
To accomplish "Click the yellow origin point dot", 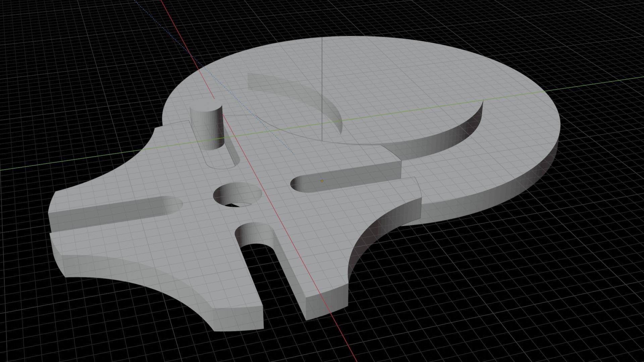I will coord(322,181).
